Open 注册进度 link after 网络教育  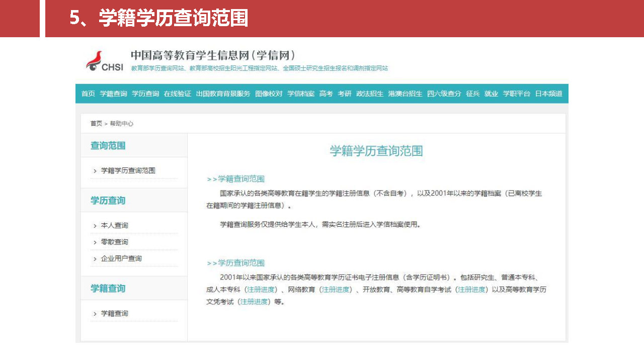[336, 290]
